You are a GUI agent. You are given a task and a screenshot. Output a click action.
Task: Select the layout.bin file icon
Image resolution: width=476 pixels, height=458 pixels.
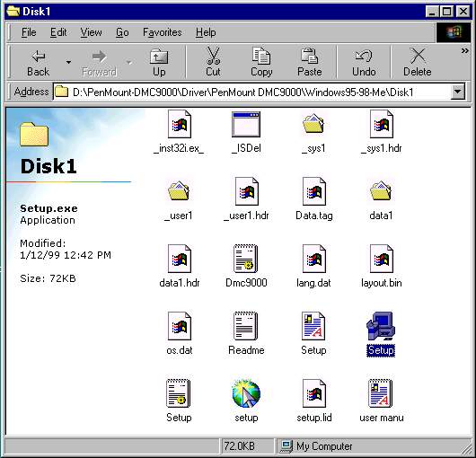pos(382,259)
